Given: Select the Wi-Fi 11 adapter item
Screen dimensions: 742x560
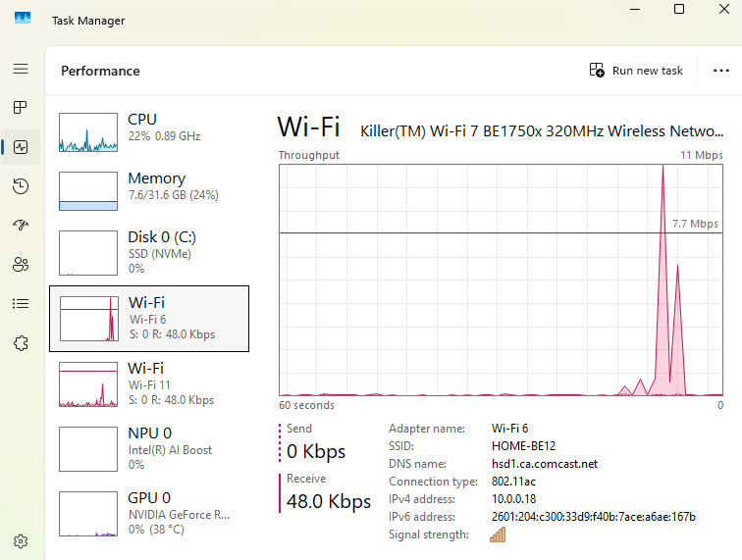Looking at the screenshot, I should (x=149, y=384).
